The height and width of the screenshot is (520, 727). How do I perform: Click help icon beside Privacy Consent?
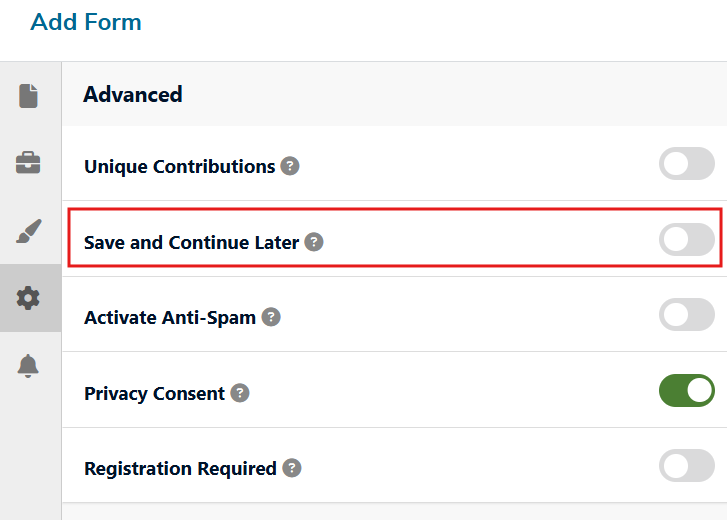(x=240, y=393)
